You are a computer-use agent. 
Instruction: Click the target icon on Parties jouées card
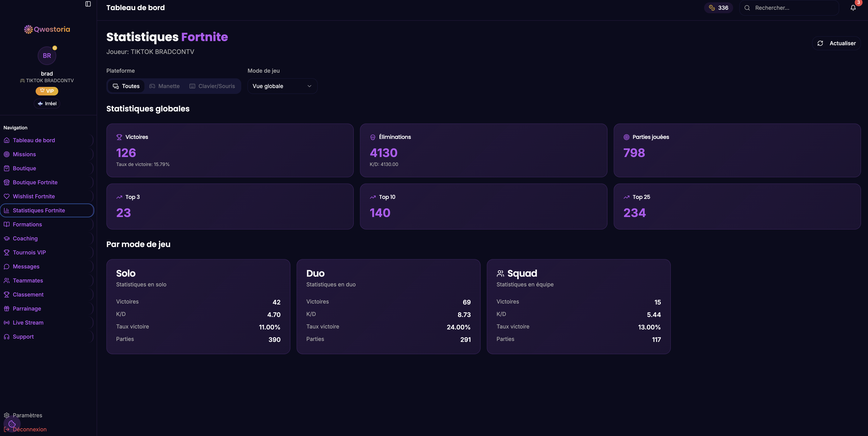click(626, 137)
